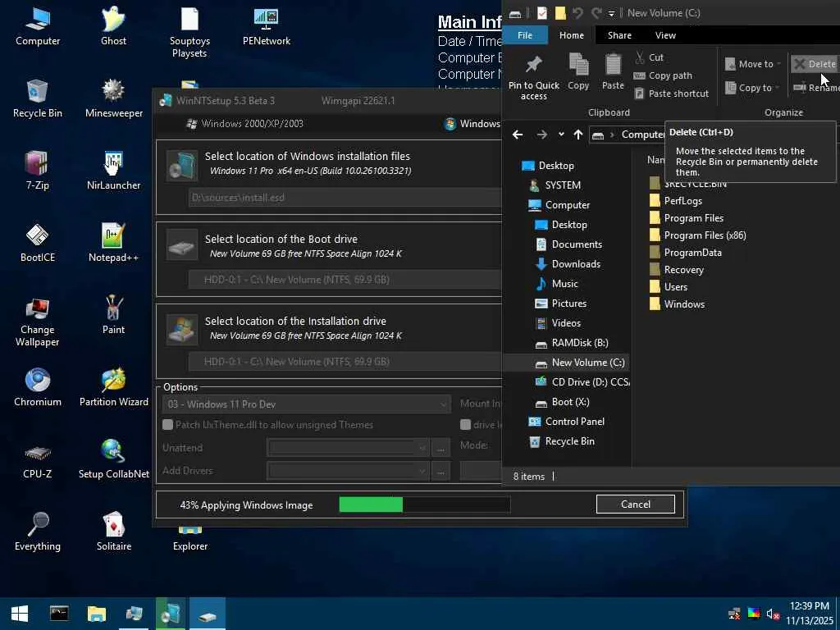Viewport: 840px width, 630px height.
Task: Open the File ribbon tab
Action: coord(525,35)
